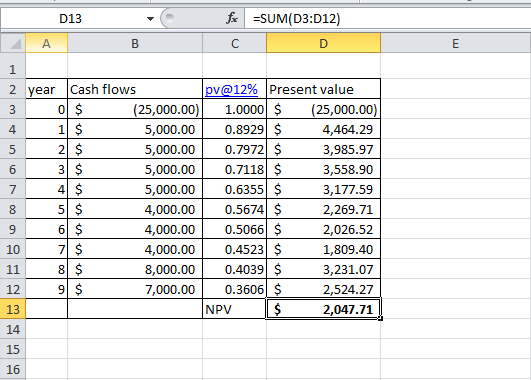Viewport: 531px width, 380px height.
Task: Select column B header
Action: click(135, 43)
